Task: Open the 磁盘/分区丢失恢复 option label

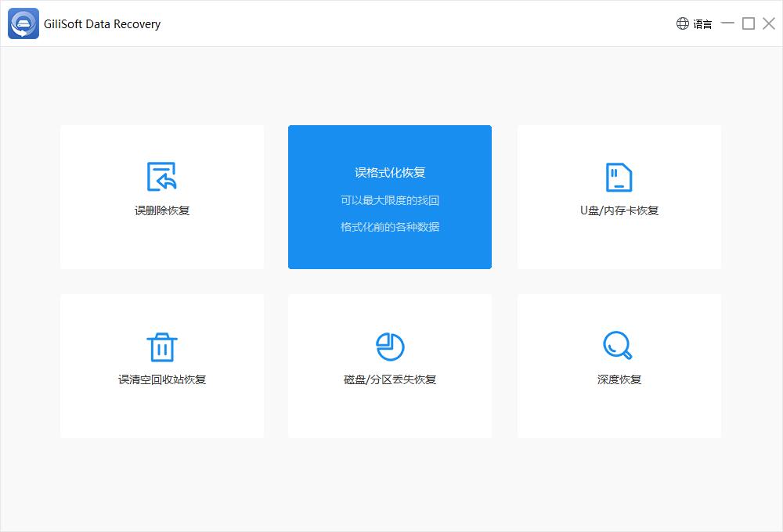Action: tap(390, 379)
